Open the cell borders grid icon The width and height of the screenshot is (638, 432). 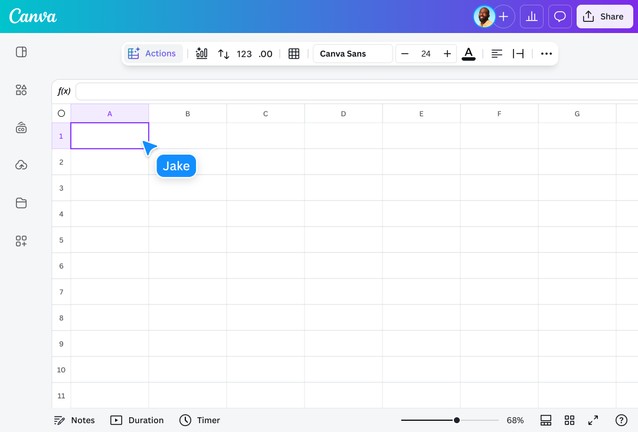pos(293,54)
